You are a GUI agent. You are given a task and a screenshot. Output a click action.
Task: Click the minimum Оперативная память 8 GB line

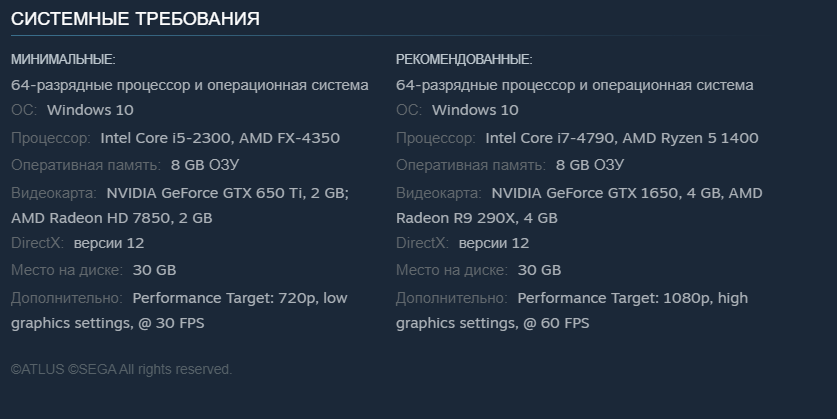point(125,164)
